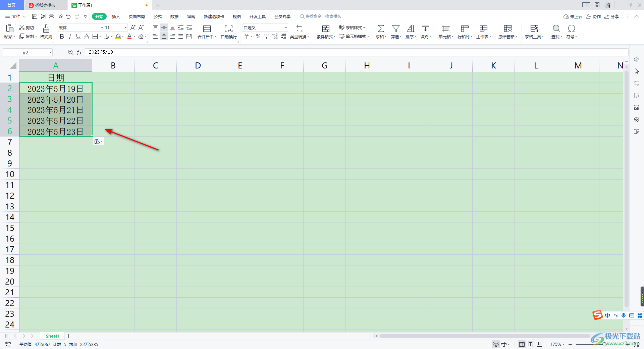Open Print Preview from quick access toolbar
Screen dimensions: 644x349
60,16
